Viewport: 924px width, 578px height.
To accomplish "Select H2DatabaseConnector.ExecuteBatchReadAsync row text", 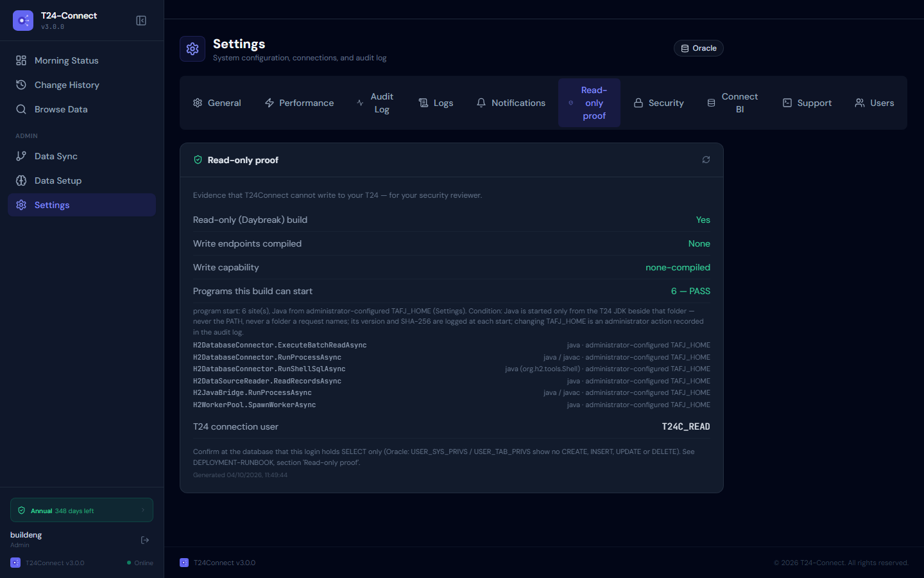I will pyautogui.click(x=280, y=346).
